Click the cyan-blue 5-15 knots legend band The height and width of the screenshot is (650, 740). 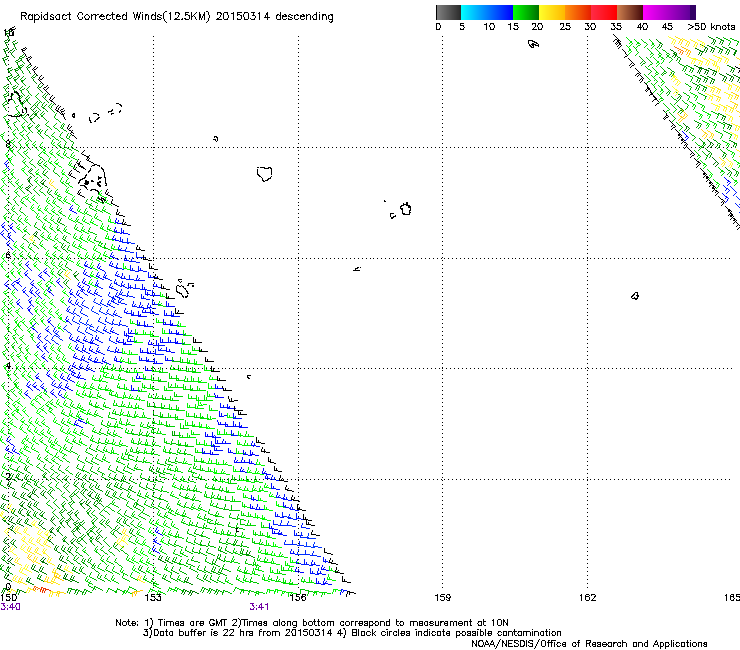487,12
